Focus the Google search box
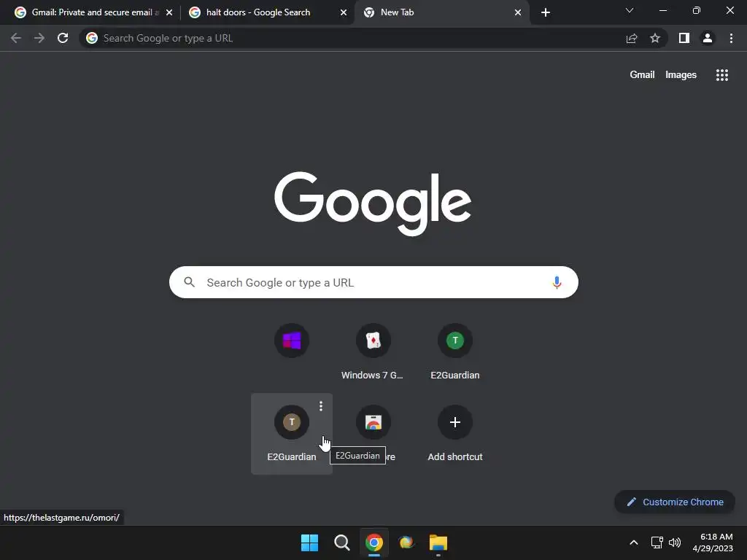 coord(373,282)
